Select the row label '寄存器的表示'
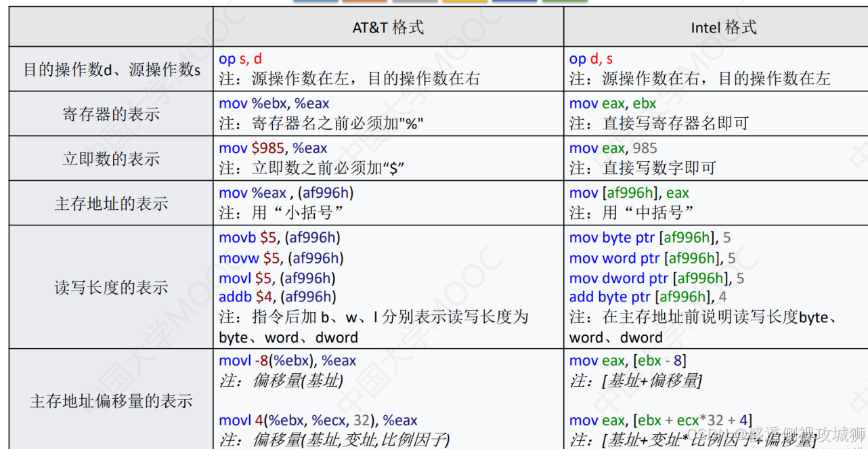 tap(111, 114)
